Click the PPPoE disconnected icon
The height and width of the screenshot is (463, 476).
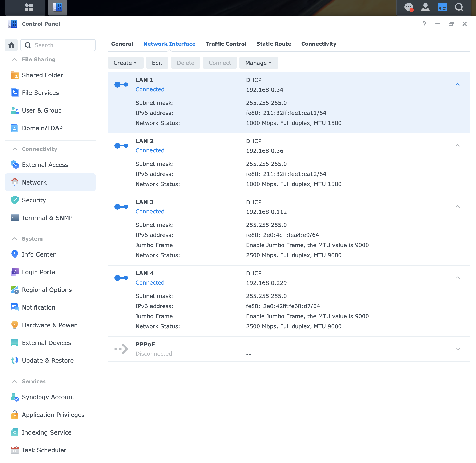tap(121, 349)
